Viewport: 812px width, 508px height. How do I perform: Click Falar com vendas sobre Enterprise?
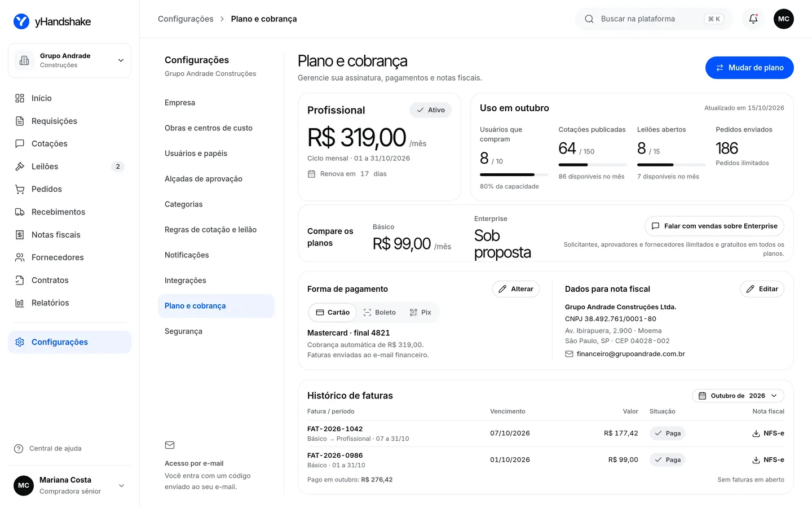(714, 226)
